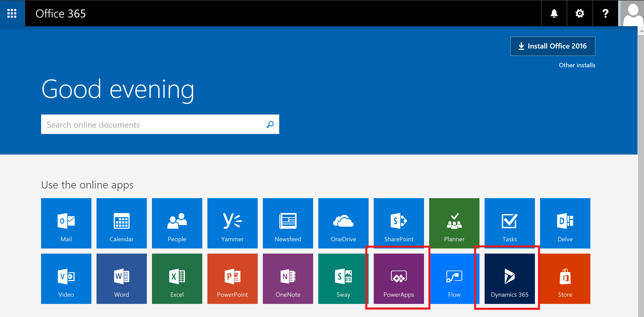Click the Install Office 2016 button

553,46
